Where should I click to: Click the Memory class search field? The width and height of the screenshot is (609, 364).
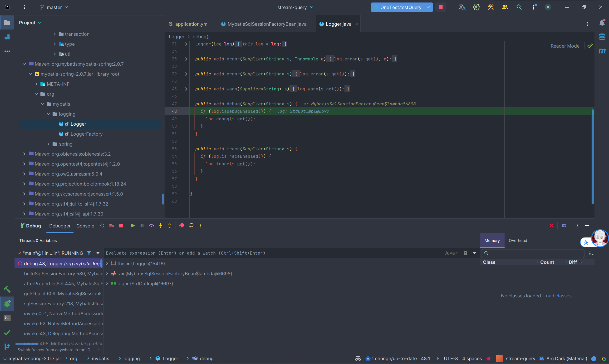click(x=532, y=253)
